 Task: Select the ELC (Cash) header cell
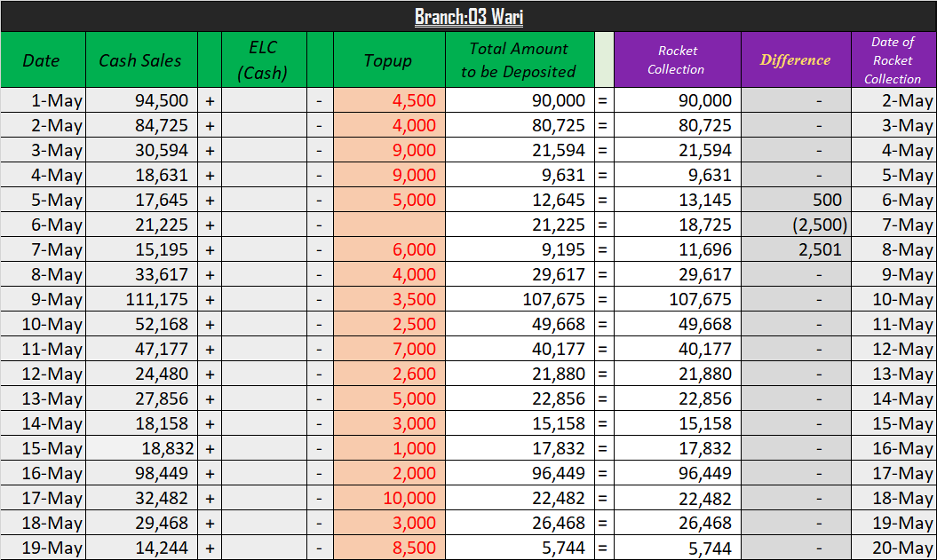point(264,59)
